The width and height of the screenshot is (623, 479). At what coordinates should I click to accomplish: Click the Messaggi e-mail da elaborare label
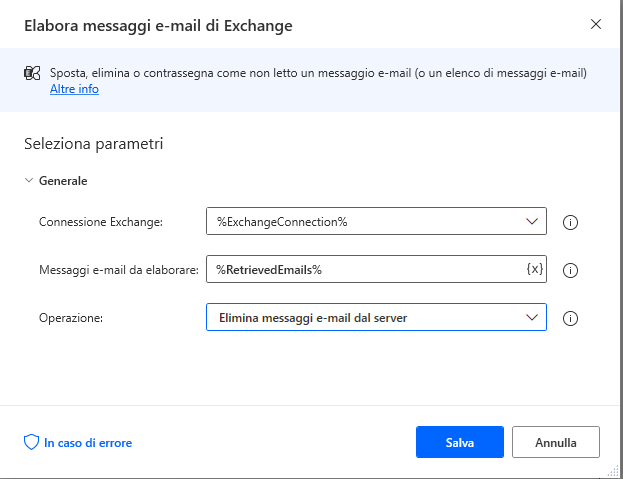[119, 270]
